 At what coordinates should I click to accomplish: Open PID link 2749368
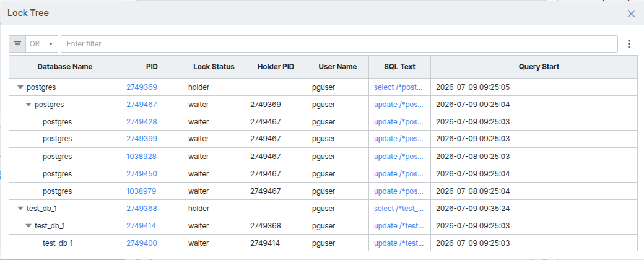tap(142, 209)
